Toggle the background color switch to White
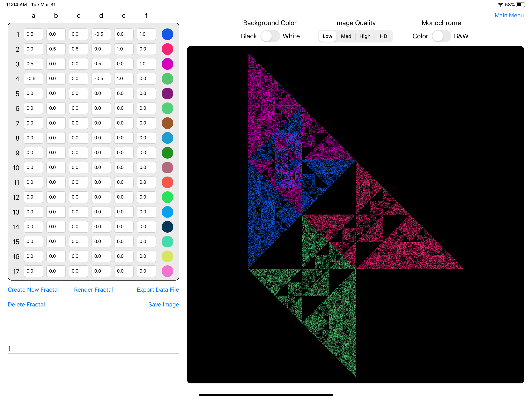This screenshot has height=399, width=532. point(270,36)
